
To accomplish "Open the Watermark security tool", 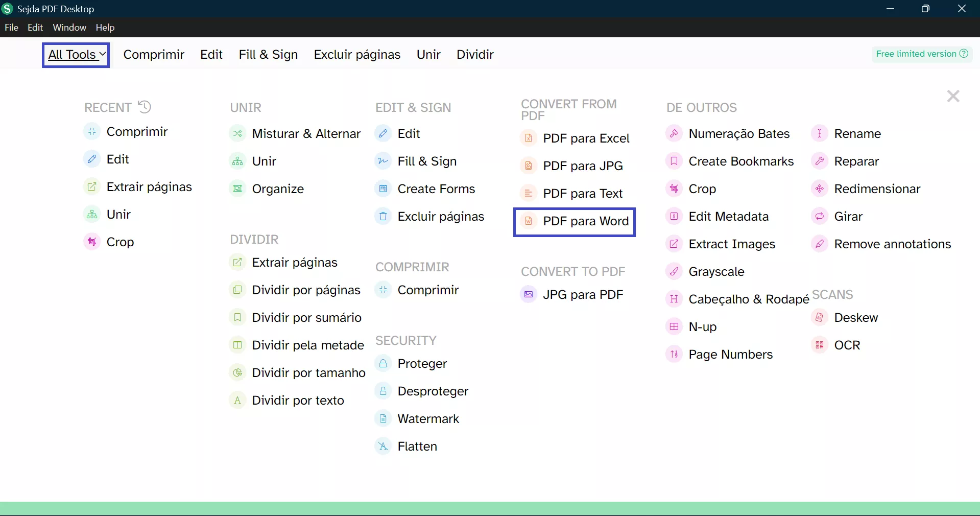I will [x=428, y=418].
